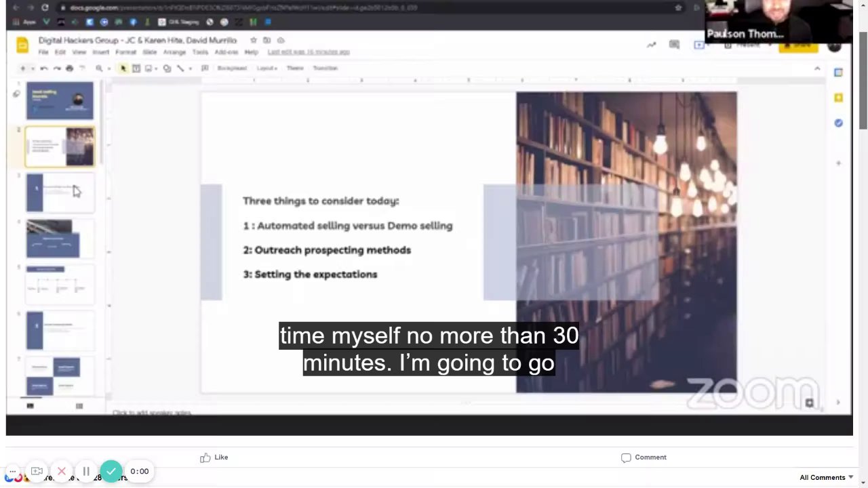Open the Layout dropdown
The width and height of the screenshot is (868, 488).
[267, 68]
